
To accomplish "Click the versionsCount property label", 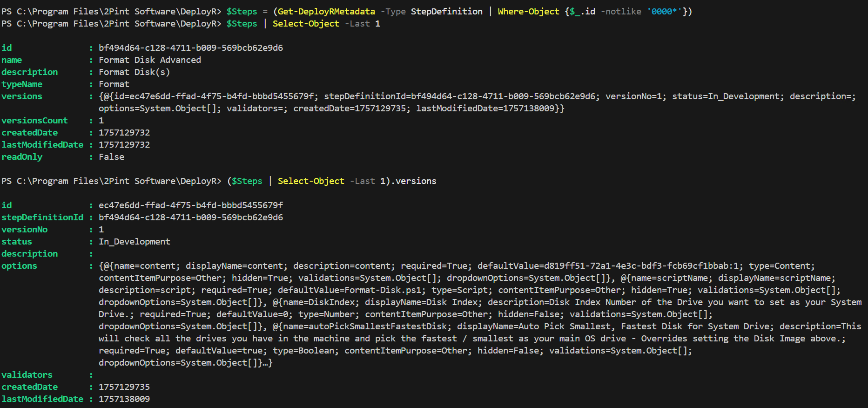I will coord(34,120).
